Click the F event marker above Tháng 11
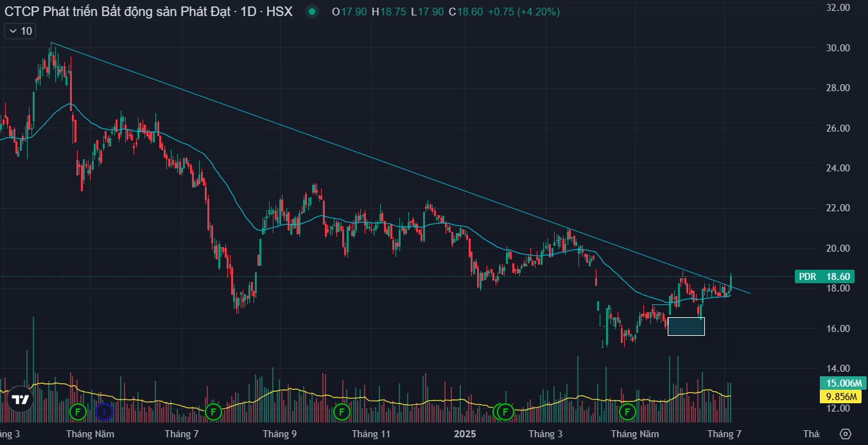Image resolution: width=868 pixels, height=445 pixels. click(x=342, y=410)
